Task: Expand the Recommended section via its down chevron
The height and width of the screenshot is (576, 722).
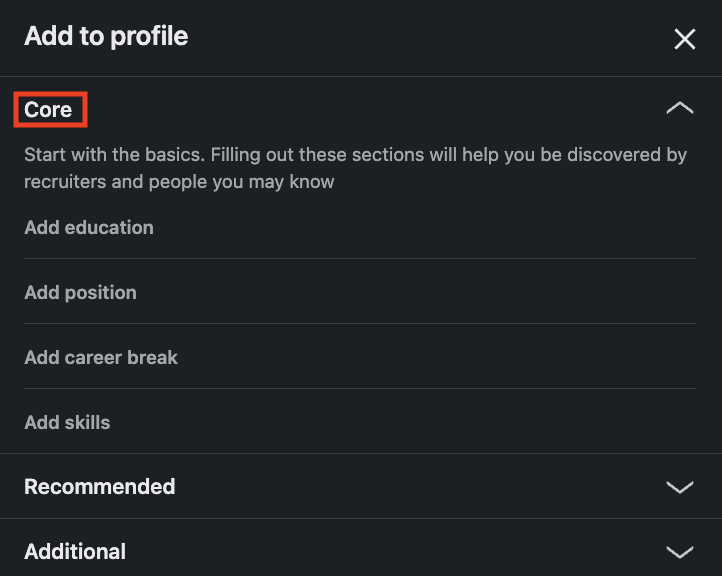Action: 680,487
